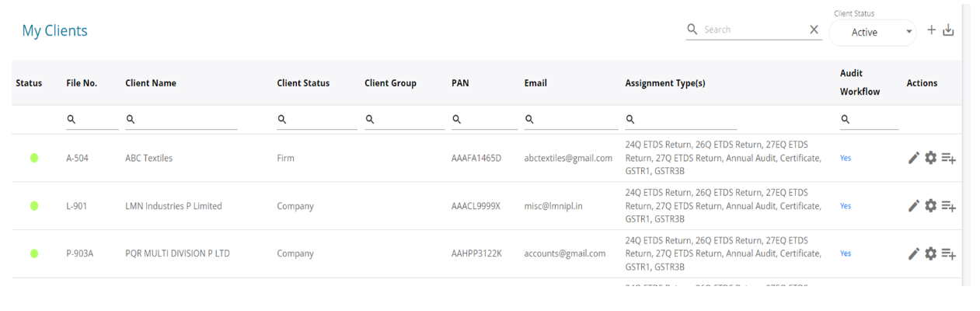The image size is (980, 311).
Task: Click the Client Name column filter field
Action: tap(187, 120)
